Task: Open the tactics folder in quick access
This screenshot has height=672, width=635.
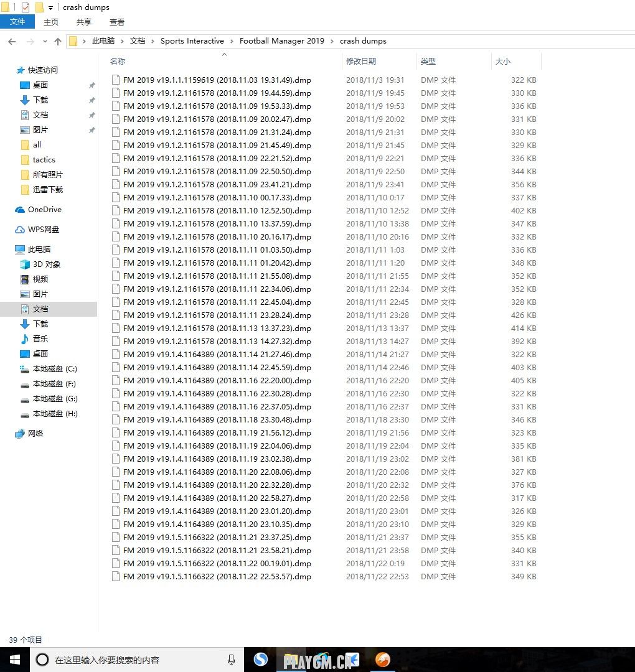Action: pos(44,160)
